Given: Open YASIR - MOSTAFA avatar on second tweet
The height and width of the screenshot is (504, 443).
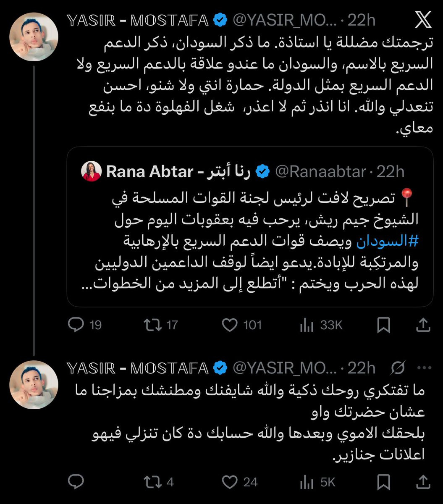Looking at the screenshot, I should tap(34, 384).
